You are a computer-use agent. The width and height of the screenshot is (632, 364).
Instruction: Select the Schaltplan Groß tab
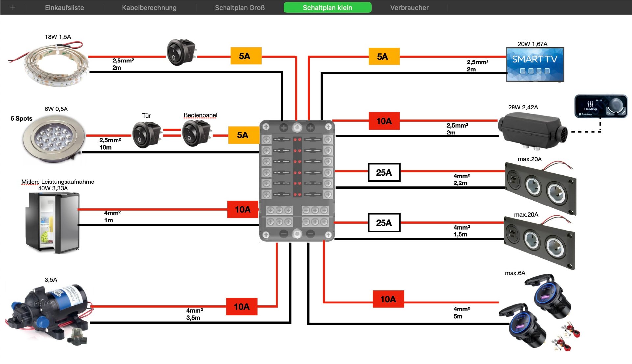tap(240, 7)
